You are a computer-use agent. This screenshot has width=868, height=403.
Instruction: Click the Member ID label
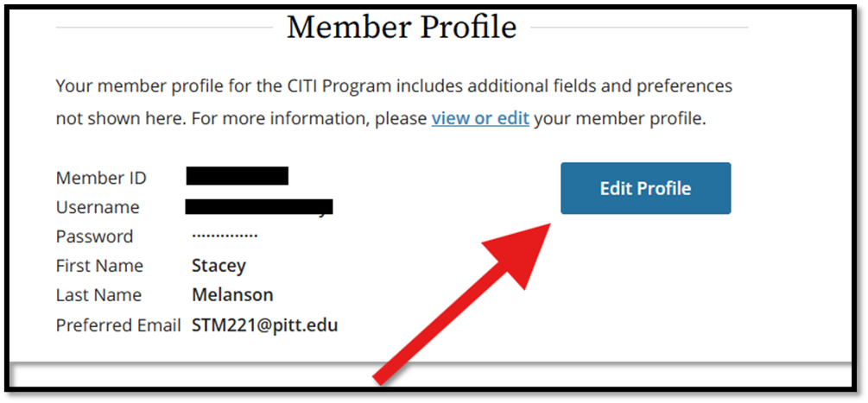(x=101, y=178)
